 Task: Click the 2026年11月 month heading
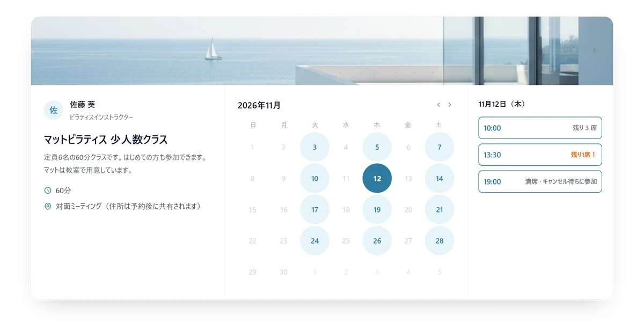(x=259, y=105)
